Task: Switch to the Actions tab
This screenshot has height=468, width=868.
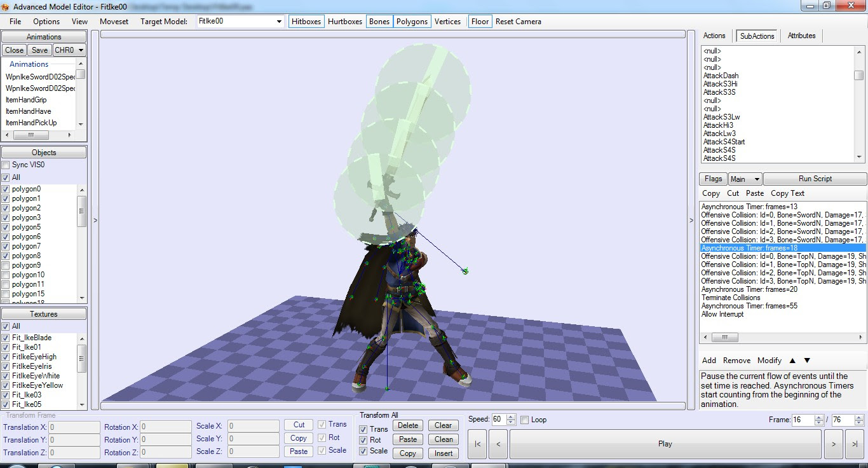Action: click(714, 36)
